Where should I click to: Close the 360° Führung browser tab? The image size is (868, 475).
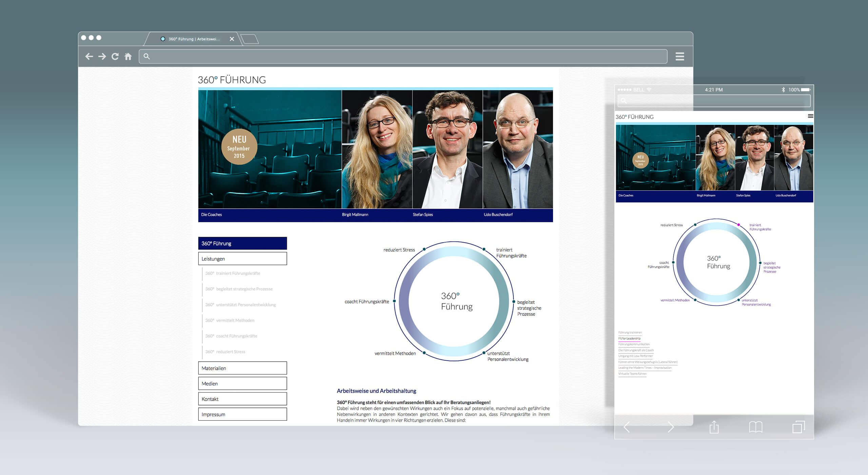(232, 39)
